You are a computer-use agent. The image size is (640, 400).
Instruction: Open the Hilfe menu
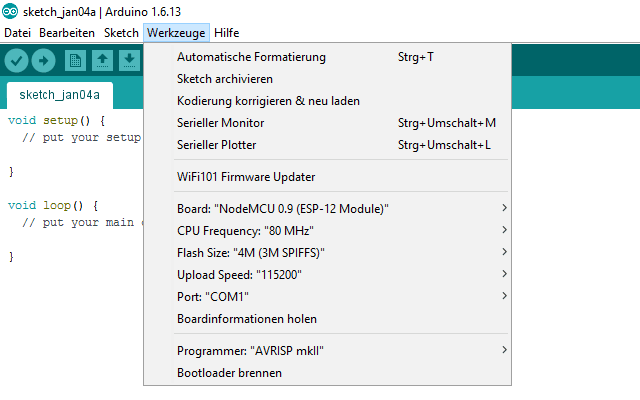[x=227, y=33]
